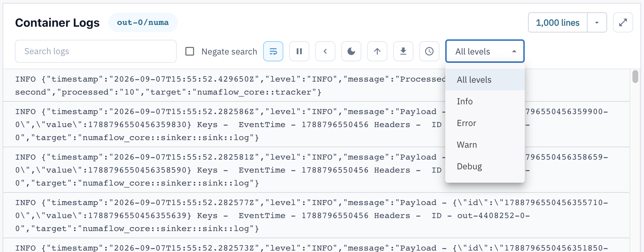Click the log pane vertical scrollbar thumb
This screenshot has width=644, height=252.
pos(635,77)
